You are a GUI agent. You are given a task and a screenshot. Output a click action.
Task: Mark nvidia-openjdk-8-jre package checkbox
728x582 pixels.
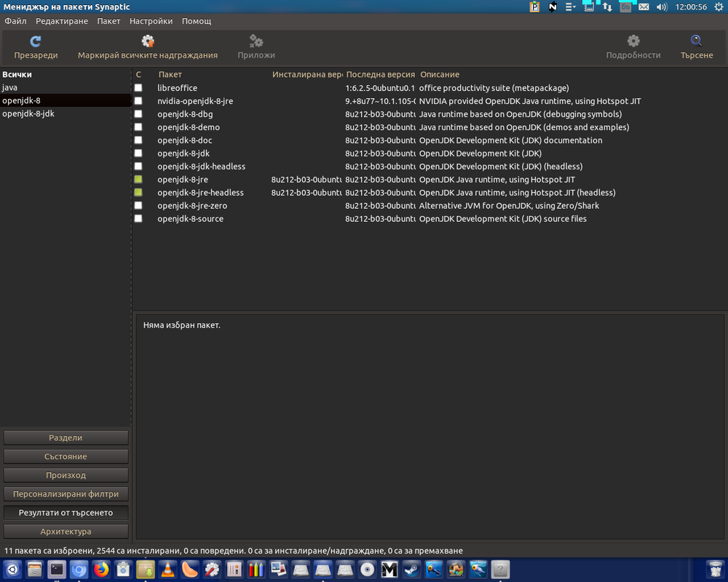pos(138,100)
